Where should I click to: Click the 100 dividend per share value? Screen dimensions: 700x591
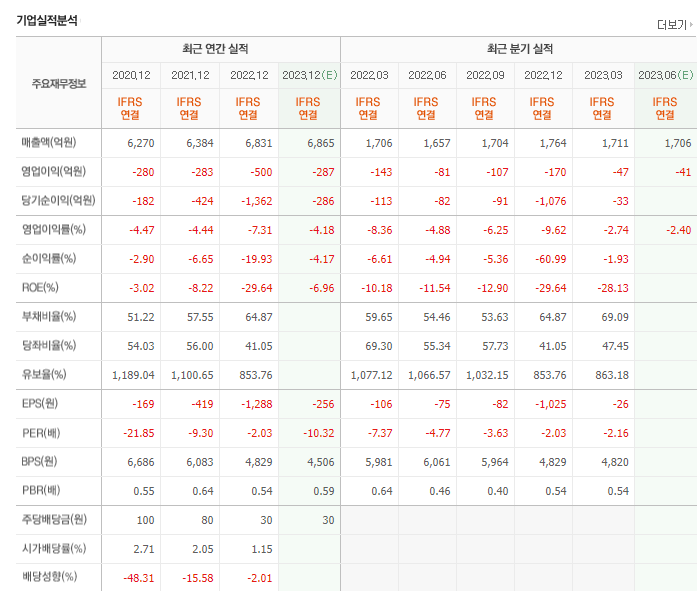[146, 520]
